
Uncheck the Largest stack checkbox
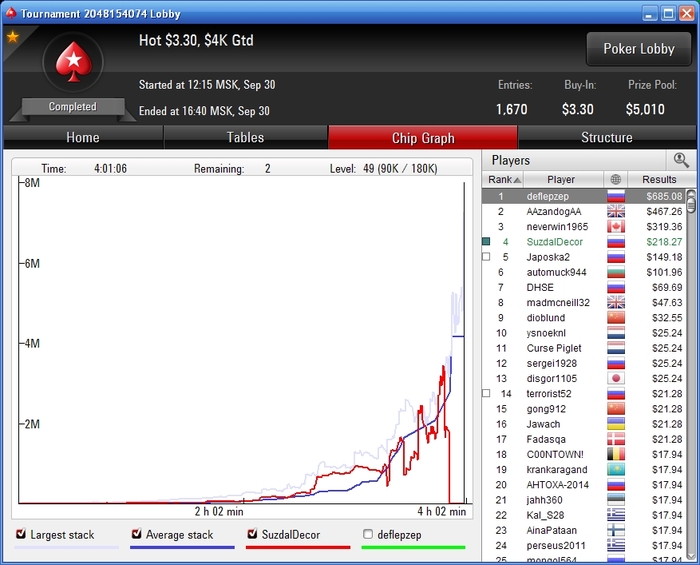tap(21, 534)
